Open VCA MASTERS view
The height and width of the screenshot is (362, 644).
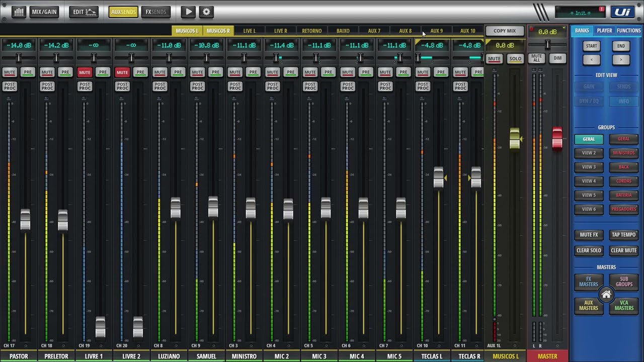pos(624,305)
